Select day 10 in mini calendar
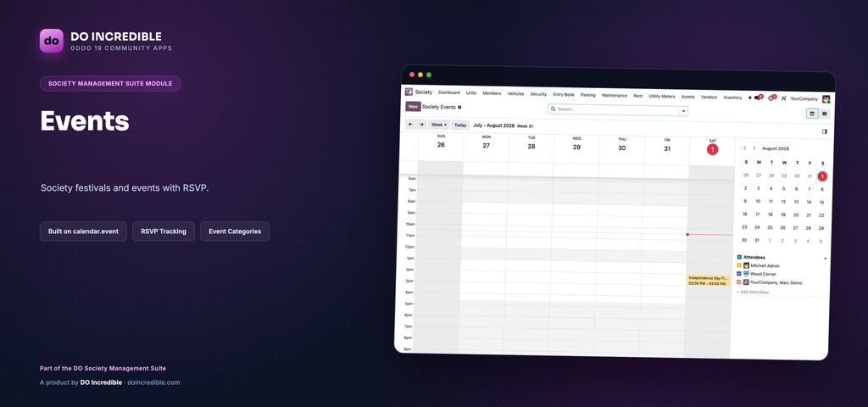The image size is (868, 407). (757, 202)
